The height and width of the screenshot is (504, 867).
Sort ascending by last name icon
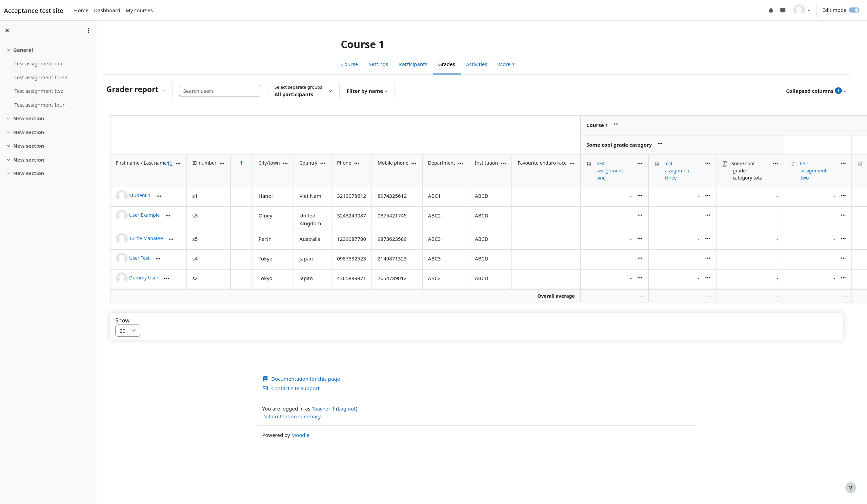click(170, 164)
